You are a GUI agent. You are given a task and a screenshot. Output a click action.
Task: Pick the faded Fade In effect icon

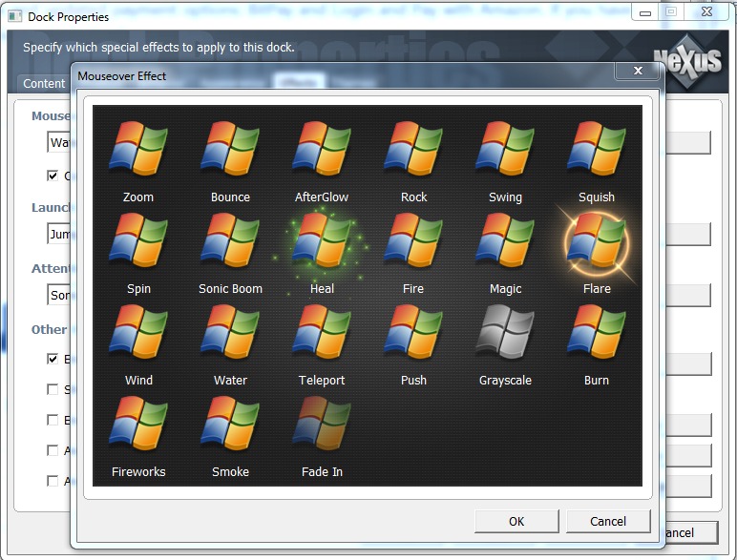(322, 424)
